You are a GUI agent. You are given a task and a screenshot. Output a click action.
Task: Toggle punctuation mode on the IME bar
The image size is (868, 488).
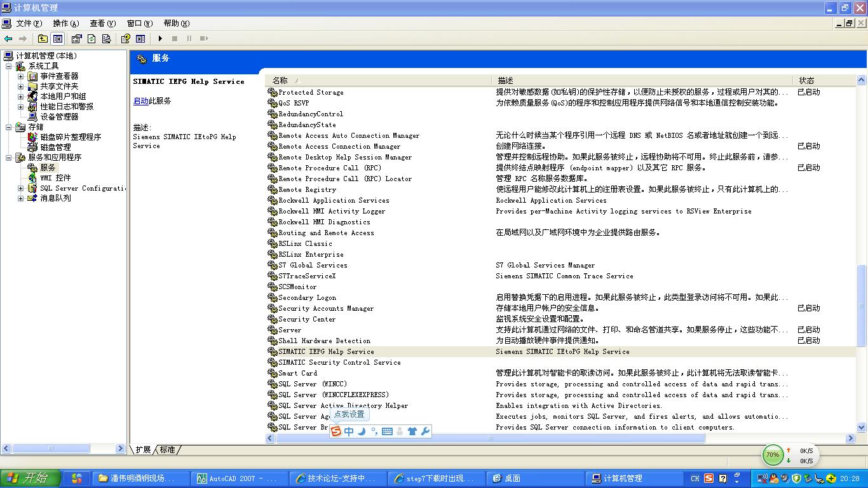coord(374,431)
